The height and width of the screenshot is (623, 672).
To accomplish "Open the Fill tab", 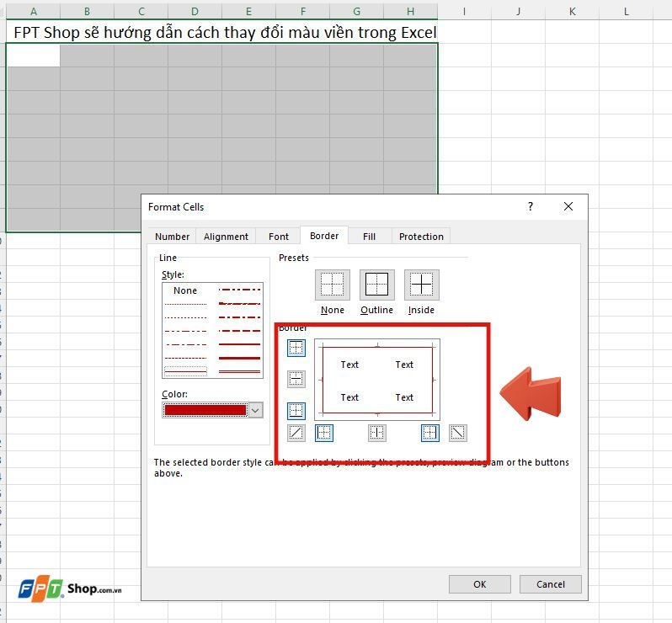I will click(369, 237).
